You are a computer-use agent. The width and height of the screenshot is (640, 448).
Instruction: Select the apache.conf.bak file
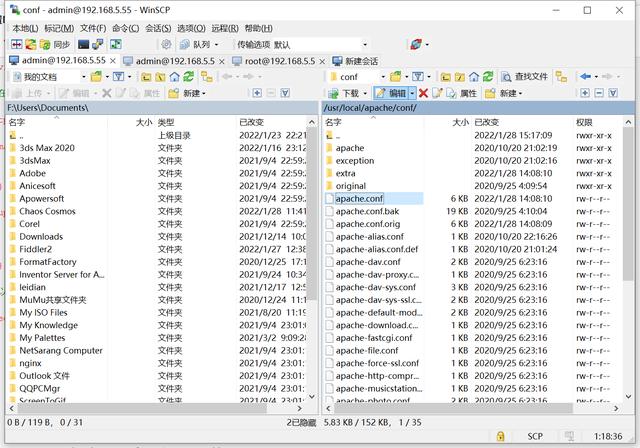point(367,211)
